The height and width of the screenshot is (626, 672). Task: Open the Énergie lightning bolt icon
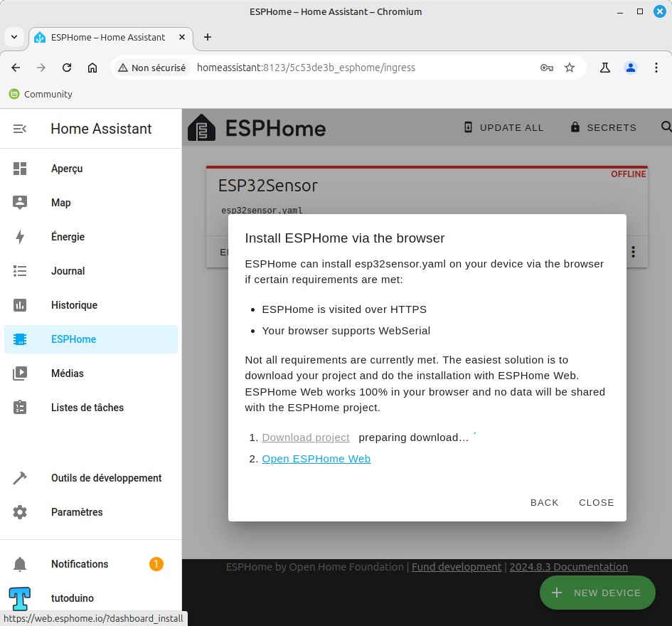tap(20, 237)
